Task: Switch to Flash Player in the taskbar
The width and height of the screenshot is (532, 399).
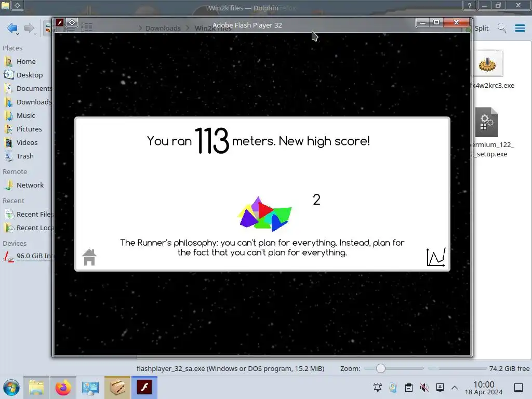Action: tap(144, 388)
